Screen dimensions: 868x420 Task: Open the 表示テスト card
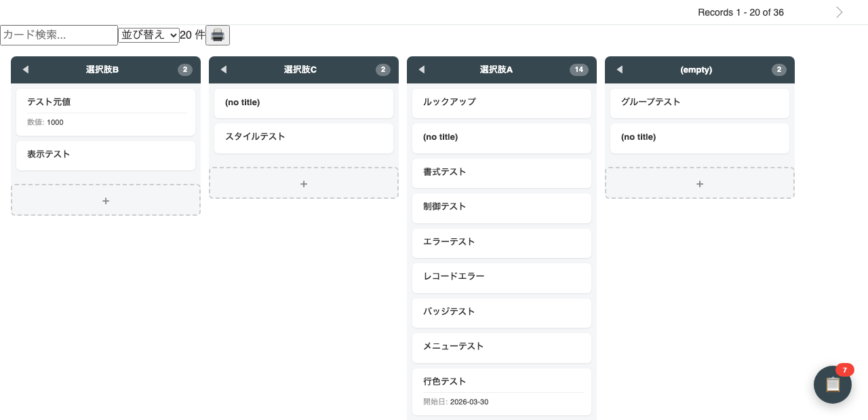point(106,155)
